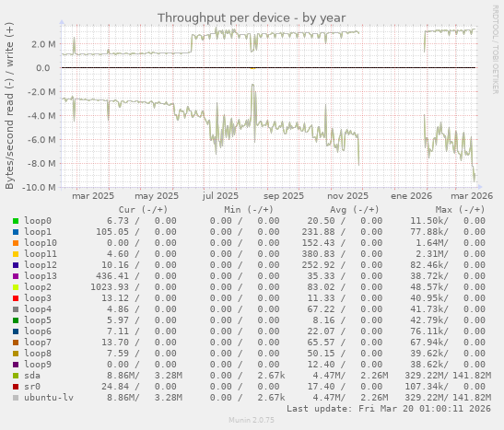Click loop1 current value 105.05
The height and width of the screenshot is (430, 504).
[112, 232]
